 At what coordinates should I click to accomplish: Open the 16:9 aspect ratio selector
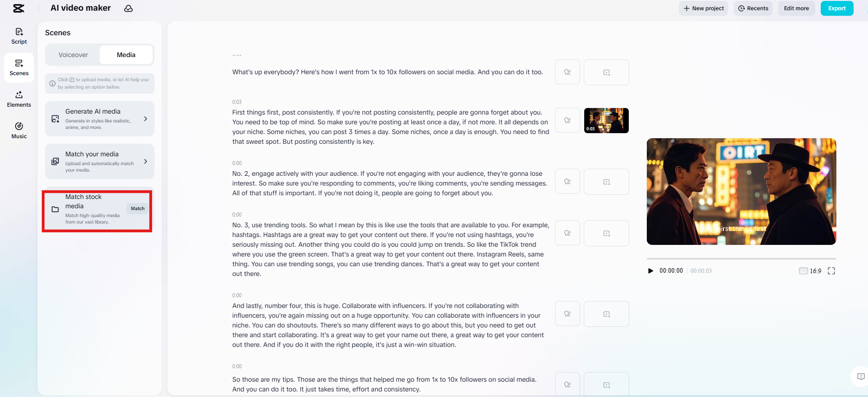coord(810,271)
